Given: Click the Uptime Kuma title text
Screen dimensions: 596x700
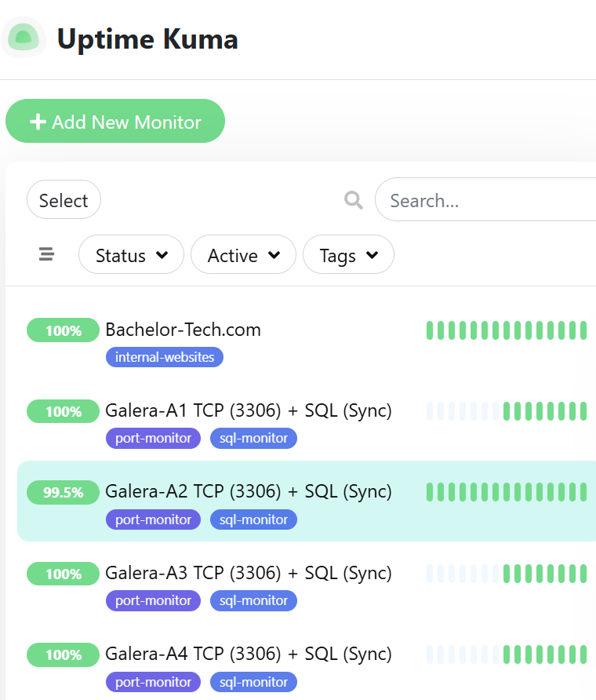Looking at the screenshot, I should click(147, 38).
